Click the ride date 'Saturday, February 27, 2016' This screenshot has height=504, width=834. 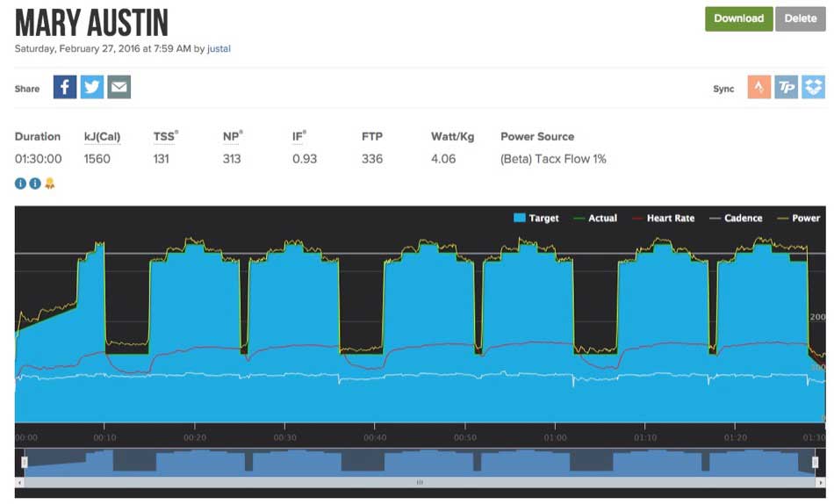point(77,48)
